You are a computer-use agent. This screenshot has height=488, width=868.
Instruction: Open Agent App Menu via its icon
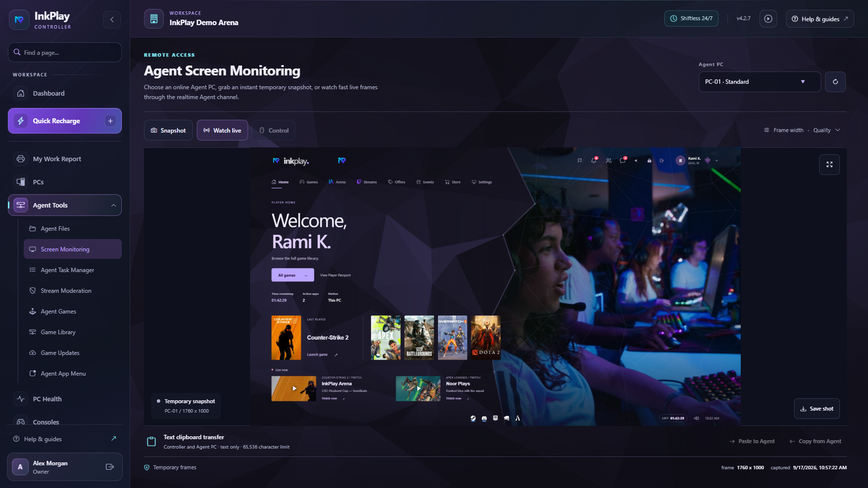[x=33, y=374]
